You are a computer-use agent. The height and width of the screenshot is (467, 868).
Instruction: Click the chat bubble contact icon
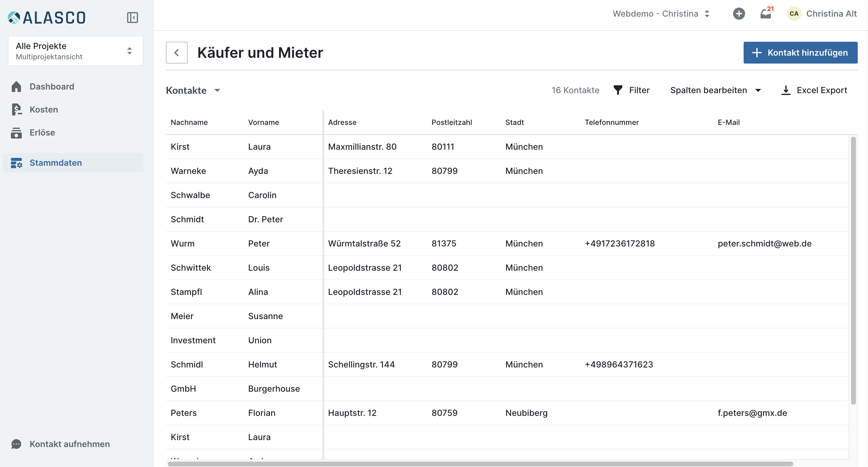(16, 444)
